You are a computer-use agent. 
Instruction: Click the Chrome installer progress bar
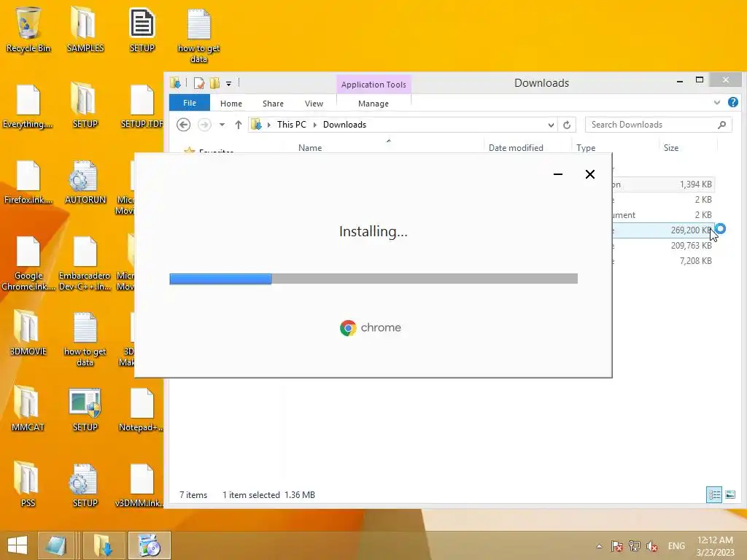click(x=373, y=279)
